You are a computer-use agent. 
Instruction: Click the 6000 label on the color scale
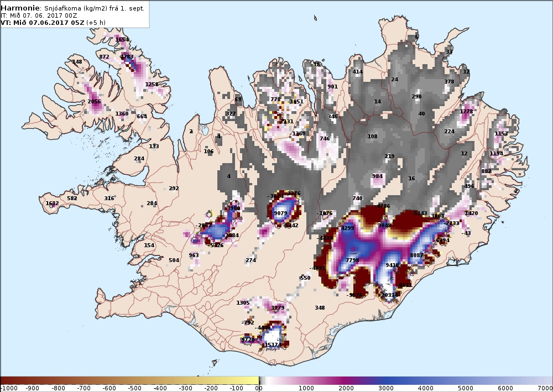[x=505, y=389]
